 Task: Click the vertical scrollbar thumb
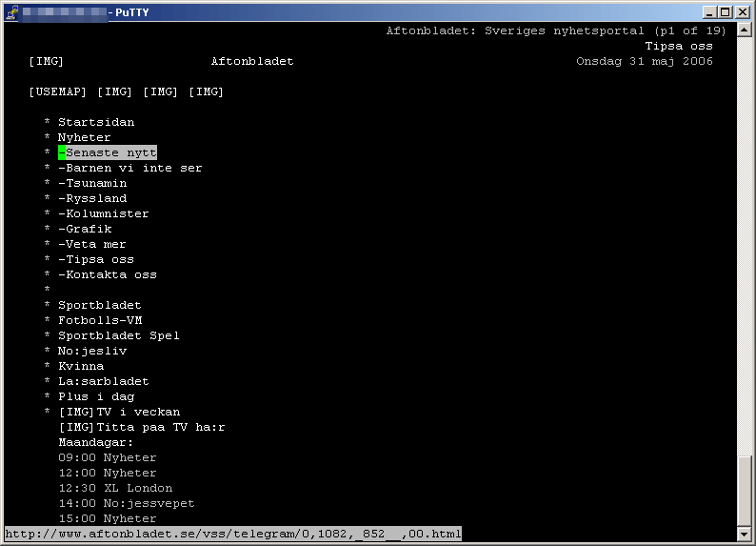[744, 490]
